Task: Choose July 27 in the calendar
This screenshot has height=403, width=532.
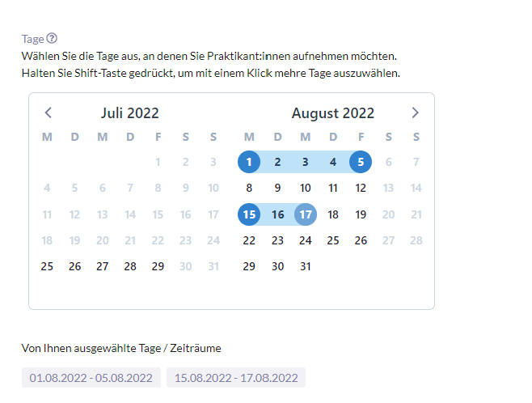Action: pyautogui.click(x=102, y=266)
